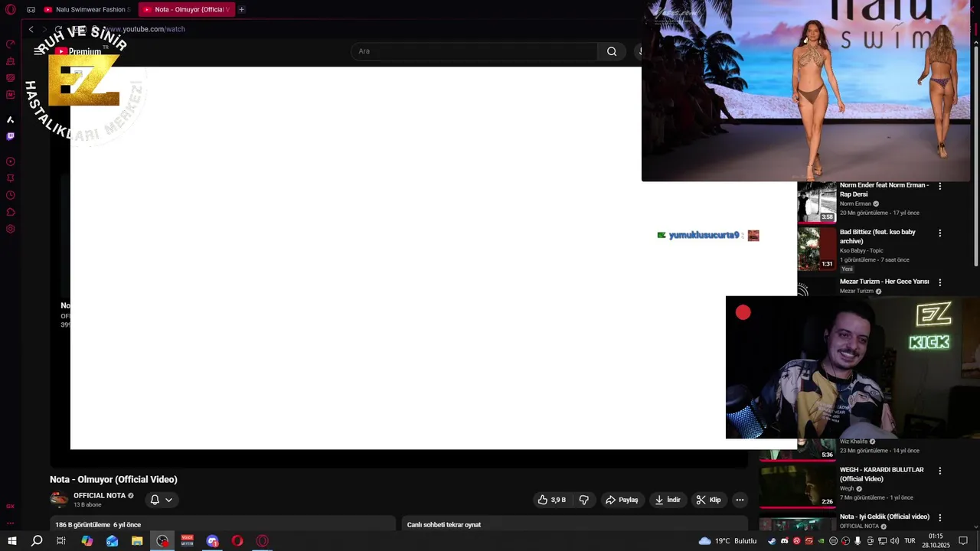
Task: Open NVIDIA icon in the system tray
Action: click(x=821, y=541)
